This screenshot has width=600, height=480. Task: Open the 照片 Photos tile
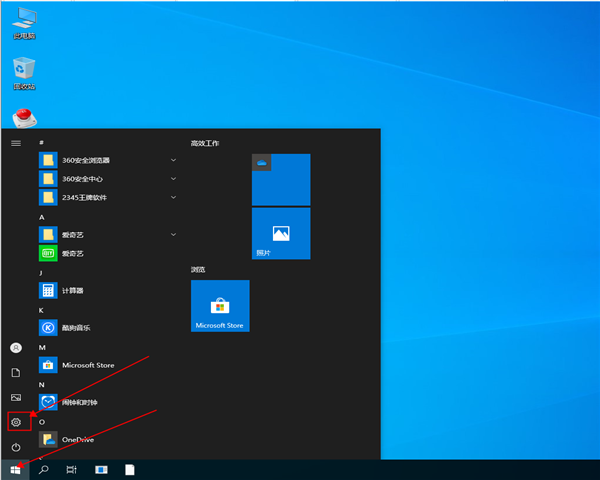(281, 233)
